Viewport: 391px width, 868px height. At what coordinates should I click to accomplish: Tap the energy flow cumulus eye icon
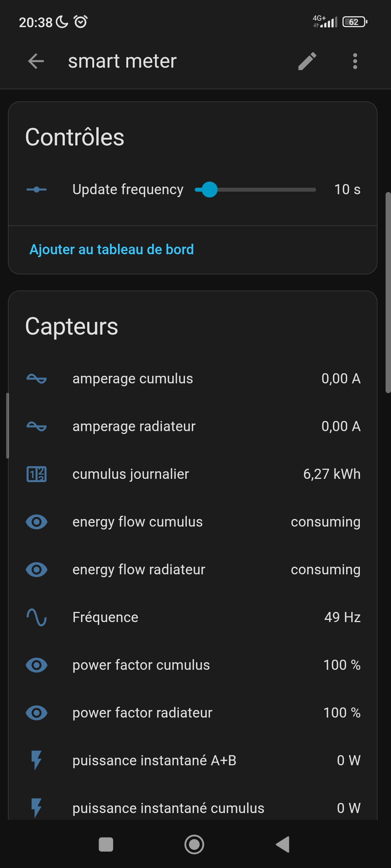click(37, 522)
